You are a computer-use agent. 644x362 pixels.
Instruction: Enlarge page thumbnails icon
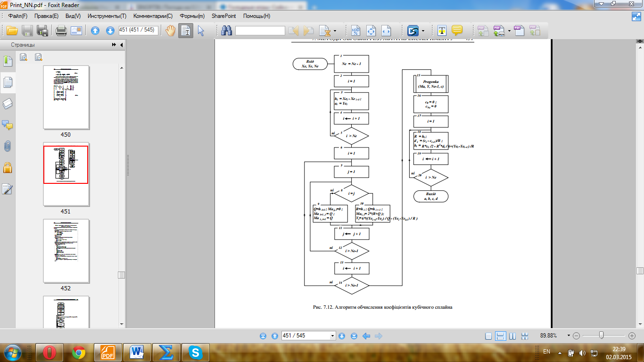tap(24, 58)
